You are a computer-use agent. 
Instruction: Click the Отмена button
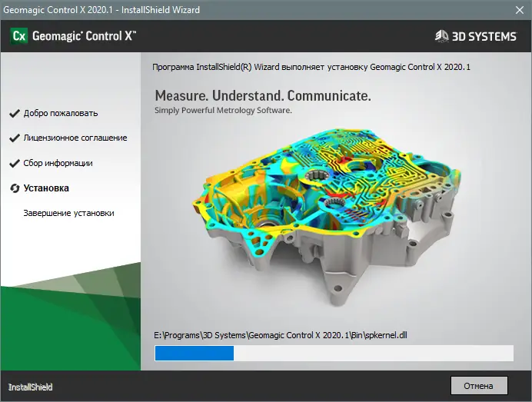point(479,385)
